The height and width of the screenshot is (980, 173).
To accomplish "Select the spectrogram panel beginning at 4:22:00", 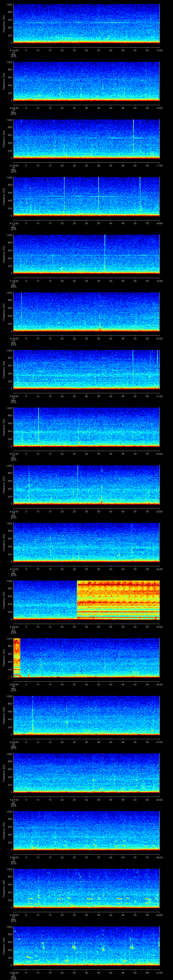I will (x=86, y=485).
